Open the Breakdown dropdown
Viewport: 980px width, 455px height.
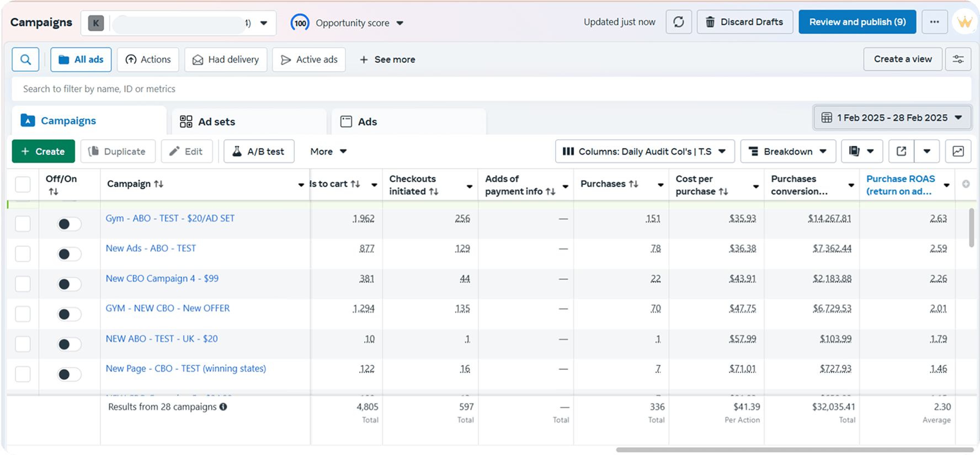point(787,151)
